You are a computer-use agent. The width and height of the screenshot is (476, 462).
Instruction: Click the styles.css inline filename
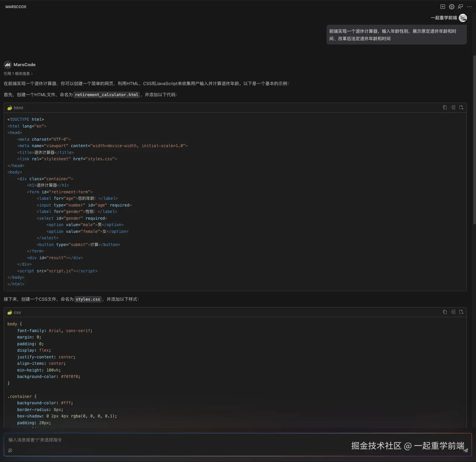point(88,299)
